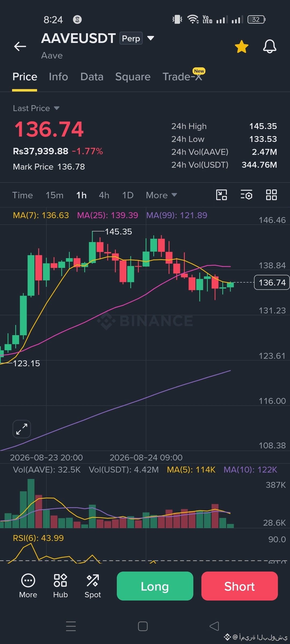
Task: Open the Trade-X tab
Action: pyautogui.click(x=183, y=77)
